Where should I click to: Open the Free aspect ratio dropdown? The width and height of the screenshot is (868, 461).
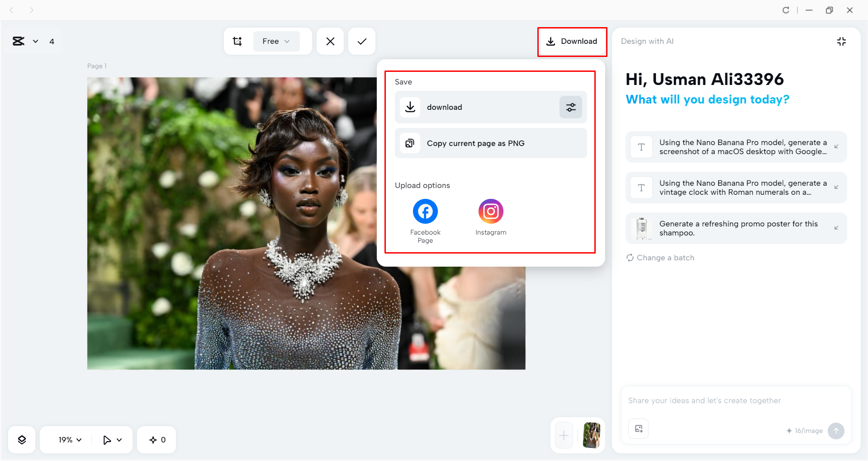tap(276, 42)
